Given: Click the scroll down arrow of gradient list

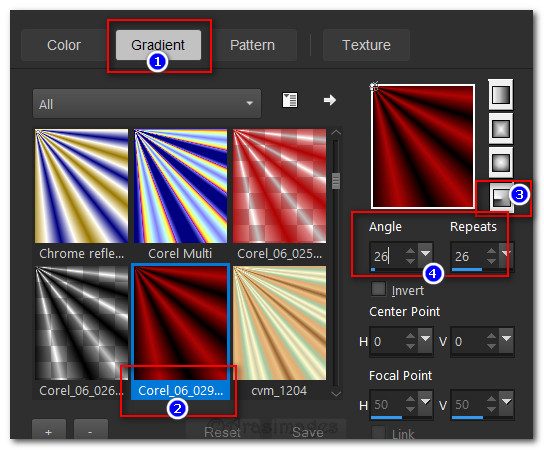Looking at the screenshot, I should click(x=336, y=393).
